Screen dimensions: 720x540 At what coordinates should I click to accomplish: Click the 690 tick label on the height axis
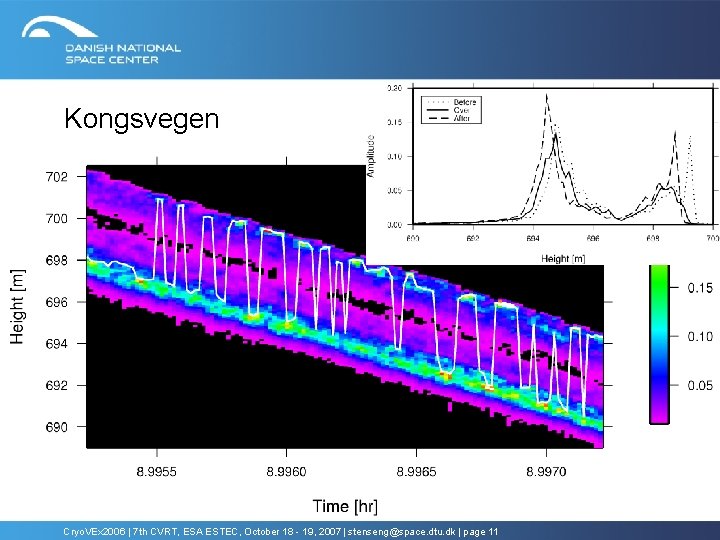coord(56,427)
